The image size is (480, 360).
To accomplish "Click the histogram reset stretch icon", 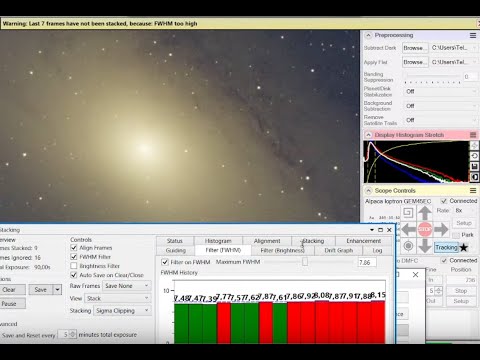I will pyautogui.click(x=474, y=156).
